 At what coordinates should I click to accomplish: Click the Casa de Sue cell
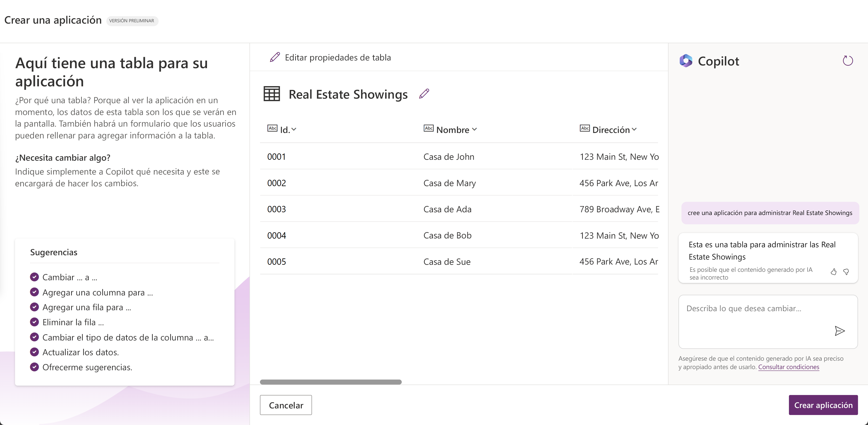[x=447, y=262]
